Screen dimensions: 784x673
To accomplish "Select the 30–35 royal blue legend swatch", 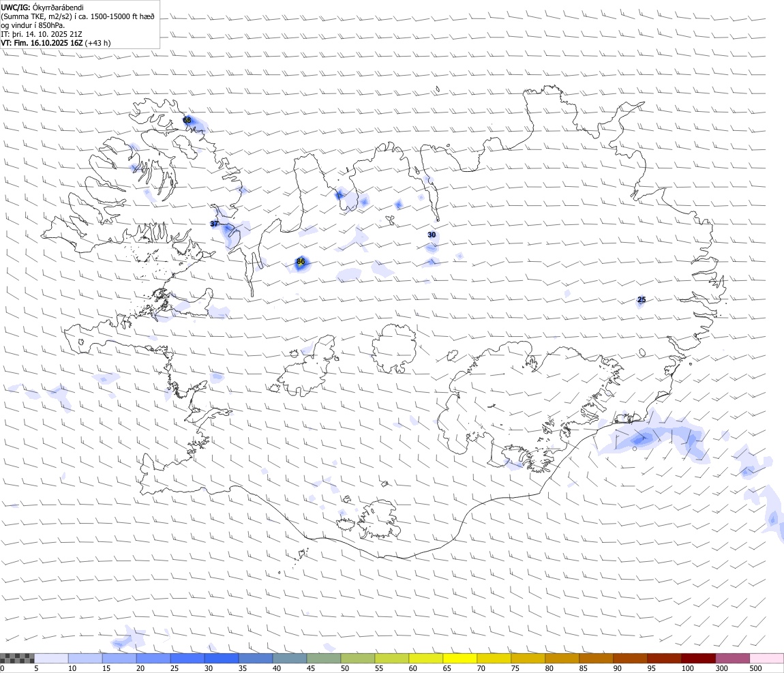I will click(222, 658).
